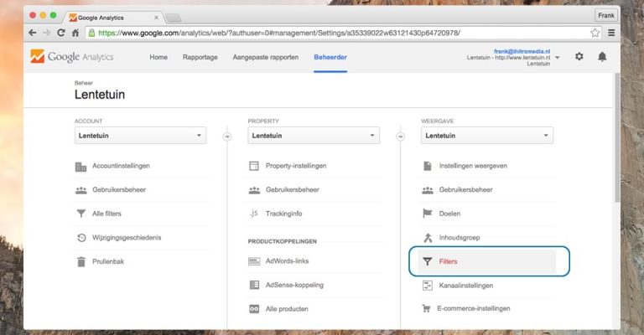This screenshot has height=335, width=644.
Task: Open the settings gear icon
Action: (x=579, y=57)
